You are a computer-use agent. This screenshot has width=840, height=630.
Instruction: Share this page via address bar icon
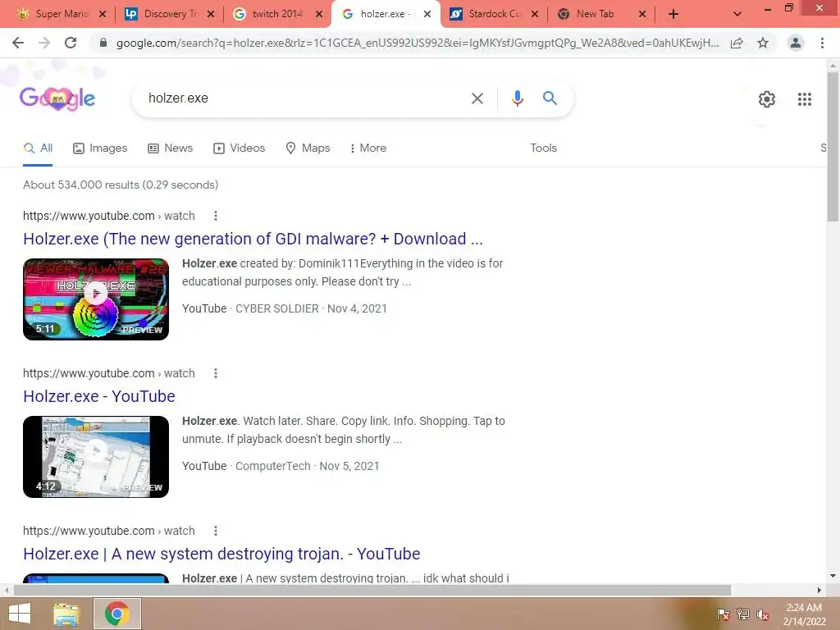click(x=737, y=43)
